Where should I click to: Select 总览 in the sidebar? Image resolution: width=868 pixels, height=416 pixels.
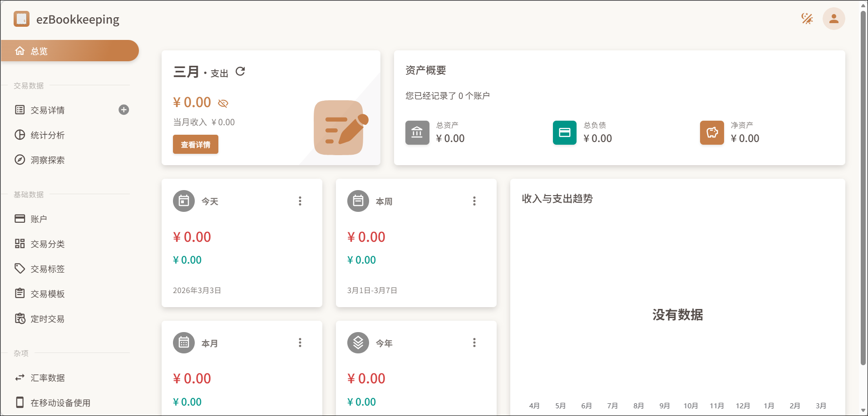click(x=70, y=51)
